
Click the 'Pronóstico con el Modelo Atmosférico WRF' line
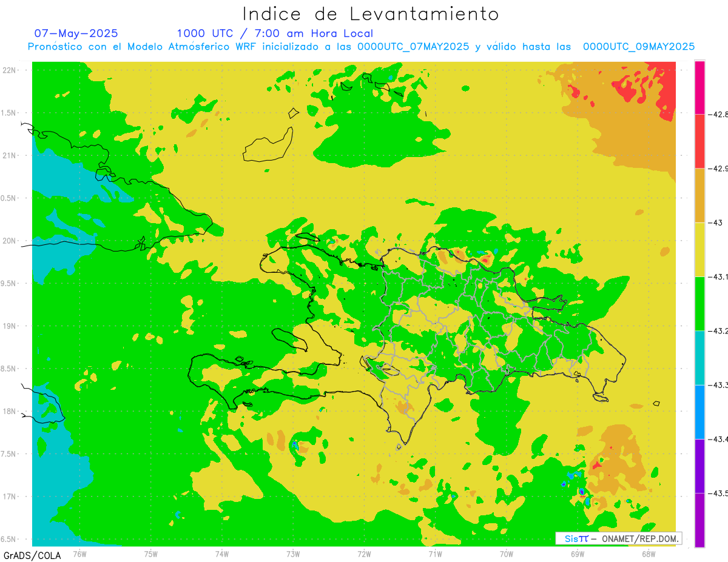pyautogui.click(x=361, y=47)
